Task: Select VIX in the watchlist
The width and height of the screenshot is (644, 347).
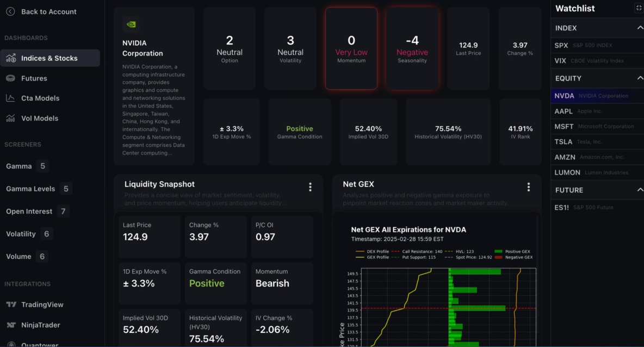Action: [x=597, y=60]
